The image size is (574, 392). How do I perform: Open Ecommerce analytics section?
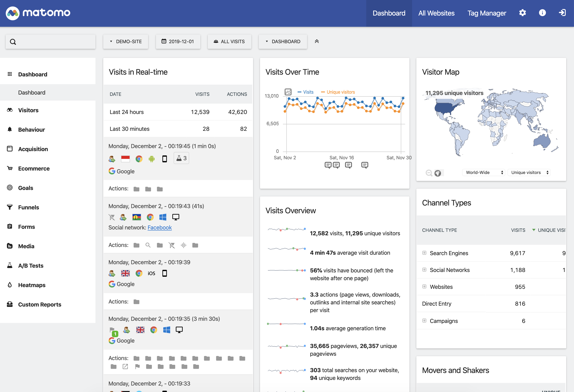[x=34, y=168]
